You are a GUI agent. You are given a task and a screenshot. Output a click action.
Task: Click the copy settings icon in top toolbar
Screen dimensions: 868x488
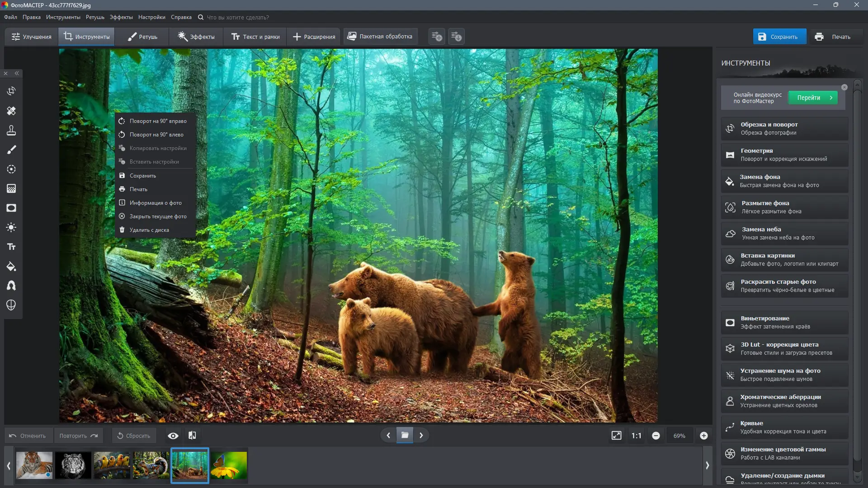point(437,37)
